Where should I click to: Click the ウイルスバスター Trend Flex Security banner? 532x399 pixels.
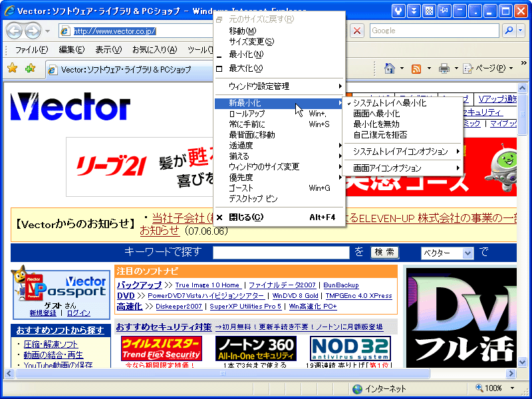pos(162,348)
